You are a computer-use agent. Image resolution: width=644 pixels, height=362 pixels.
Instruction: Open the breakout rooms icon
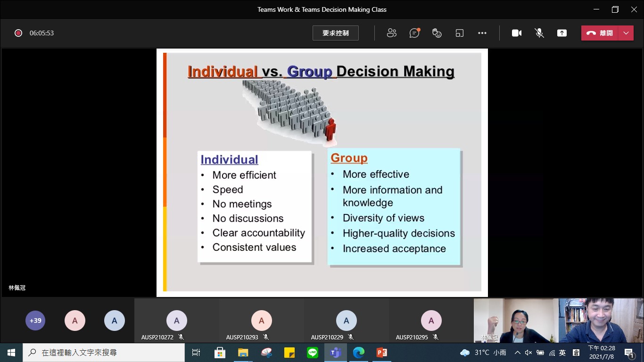tap(460, 33)
